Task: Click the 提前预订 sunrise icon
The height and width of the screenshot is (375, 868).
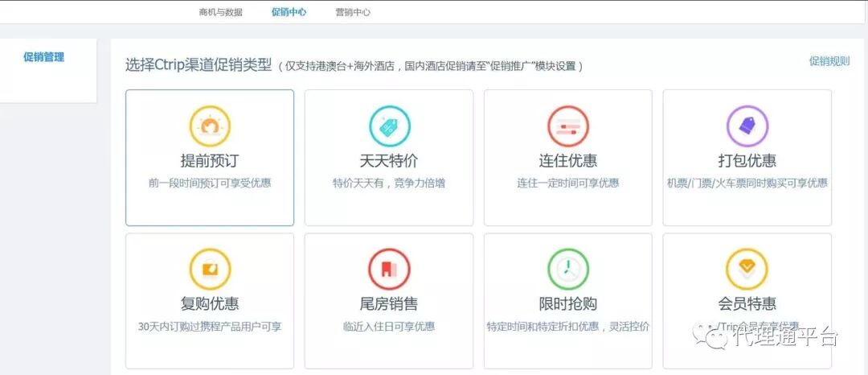Action: pos(210,126)
